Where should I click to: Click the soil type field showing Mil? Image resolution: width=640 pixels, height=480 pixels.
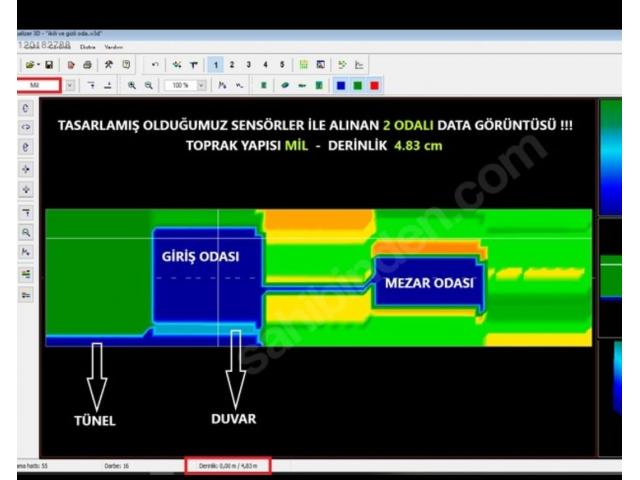click(x=39, y=85)
